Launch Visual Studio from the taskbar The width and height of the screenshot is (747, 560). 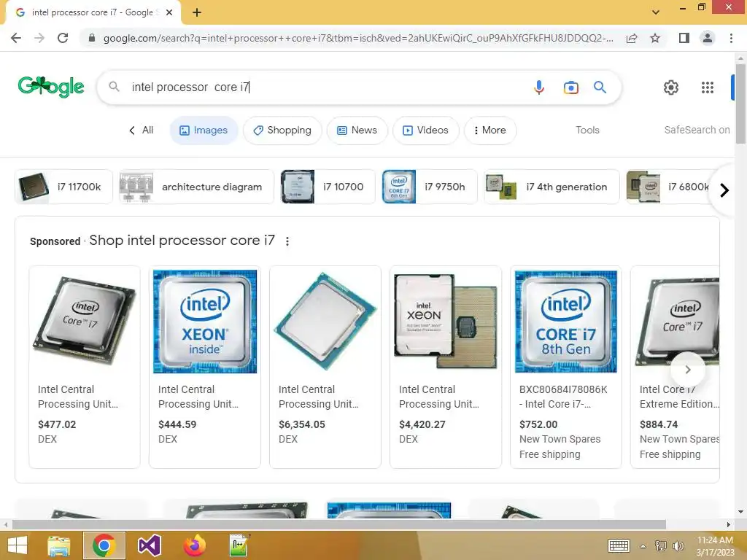coord(149,545)
